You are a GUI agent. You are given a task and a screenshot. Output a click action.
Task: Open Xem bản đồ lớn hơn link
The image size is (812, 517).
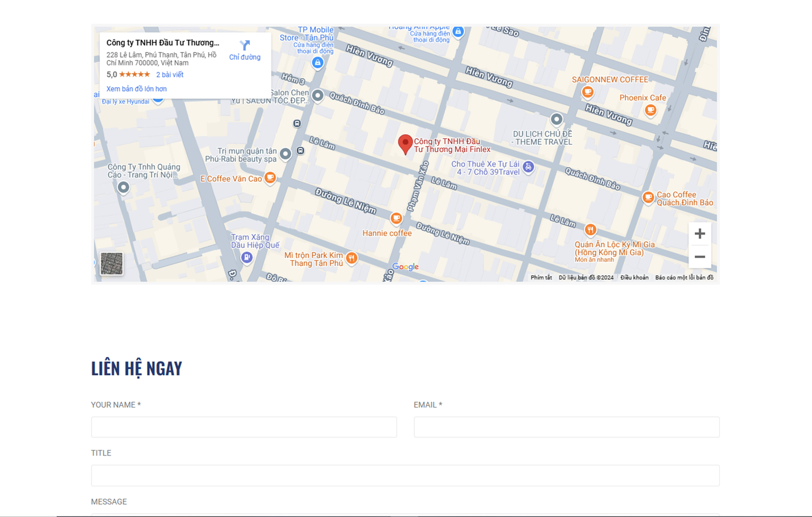click(137, 89)
